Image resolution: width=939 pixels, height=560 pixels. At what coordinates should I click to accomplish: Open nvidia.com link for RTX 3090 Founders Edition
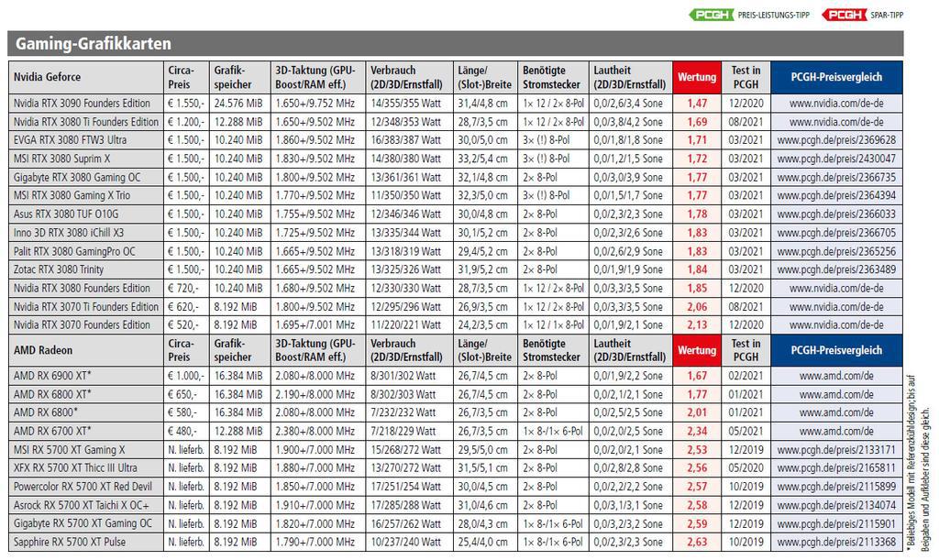click(836, 103)
